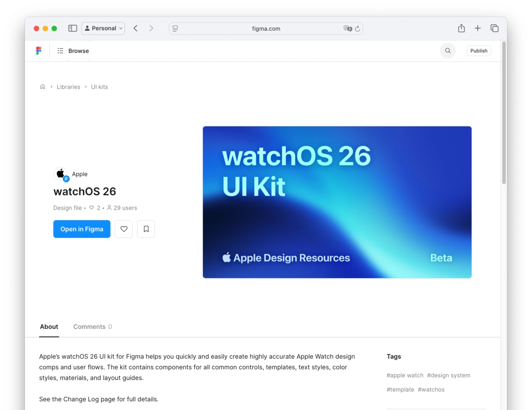Open search with the magnifier icon
Image resolution: width=532 pixels, height=410 pixels.
coord(448,50)
